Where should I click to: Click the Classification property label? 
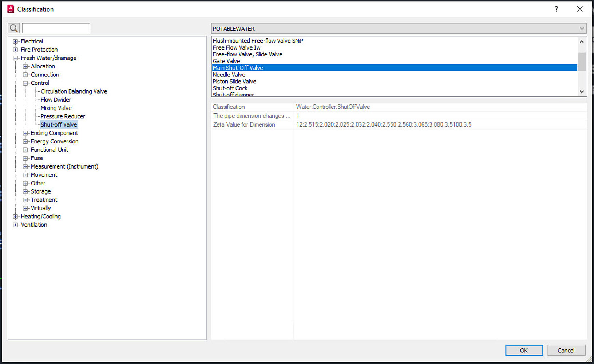(229, 107)
